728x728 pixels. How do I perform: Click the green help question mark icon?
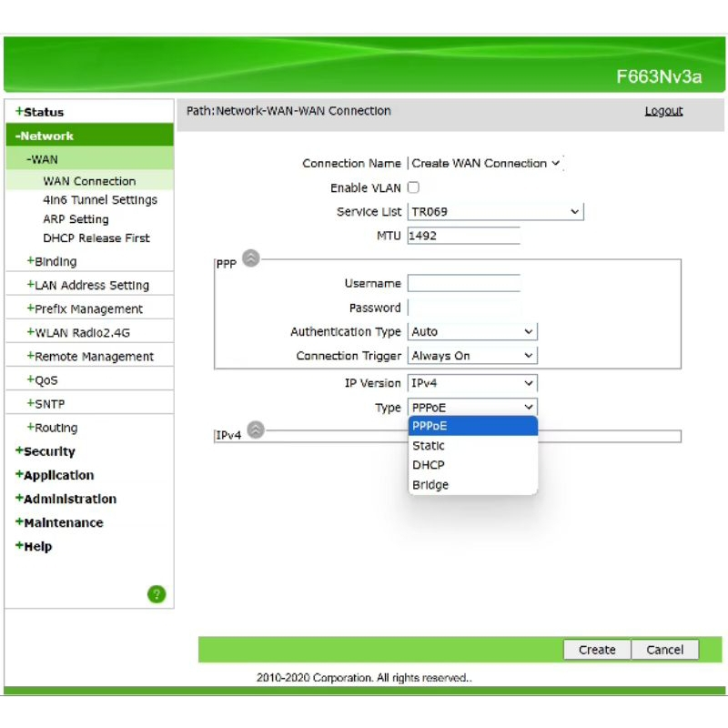point(157,594)
